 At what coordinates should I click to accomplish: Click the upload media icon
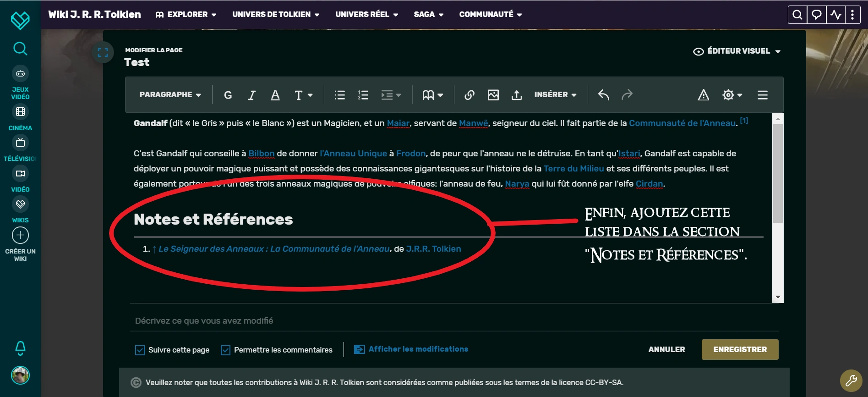pyautogui.click(x=517, y=95)
